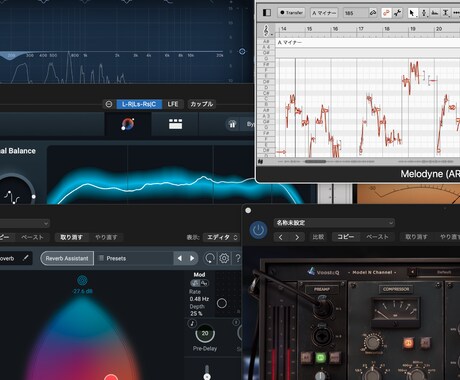Click the Model N Channel preset back arrow
460x380 pixels.
[412, 272]
